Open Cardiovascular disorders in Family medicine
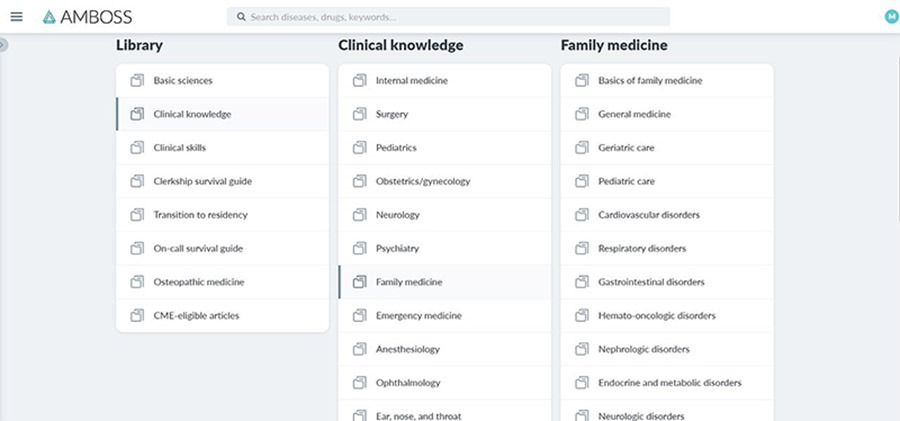Image resolution: width=900 pixels, height=421 pixels. click(648, 215)
